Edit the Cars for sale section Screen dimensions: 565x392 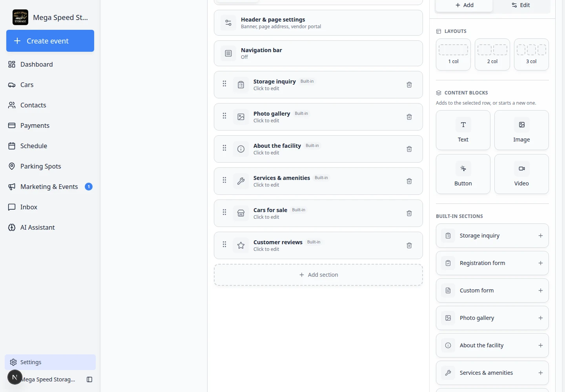[318, 213]
